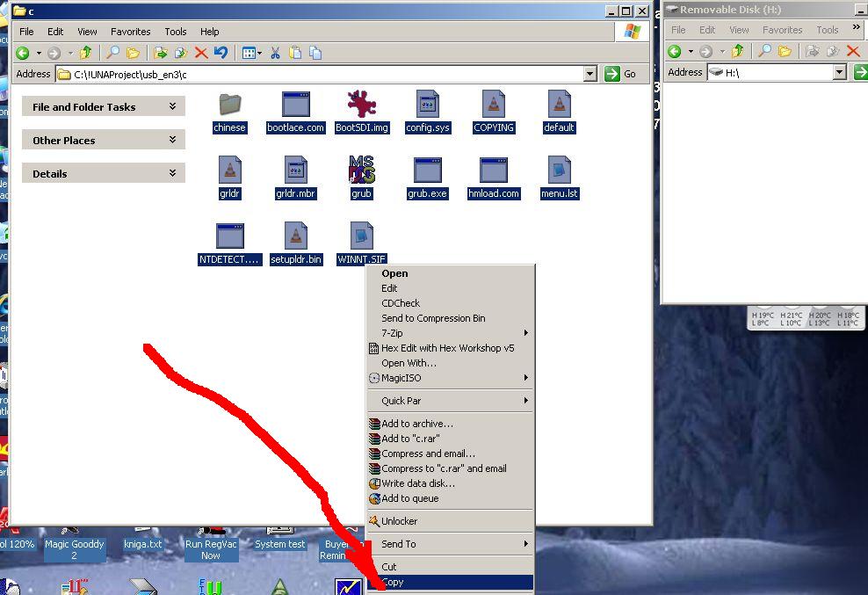Open the Tools menu in c window
This screenshot has height=595, width=868.
tap(176, 32)
